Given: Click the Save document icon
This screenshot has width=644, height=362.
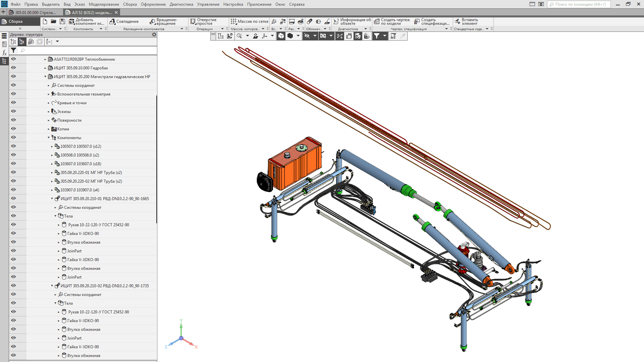Looking at the screenshot, I should [x=62, y=21].
